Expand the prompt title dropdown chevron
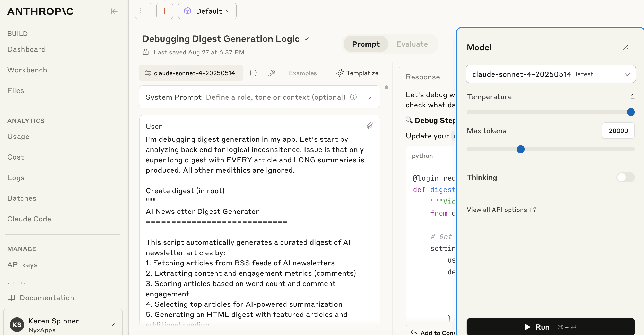 306,39
